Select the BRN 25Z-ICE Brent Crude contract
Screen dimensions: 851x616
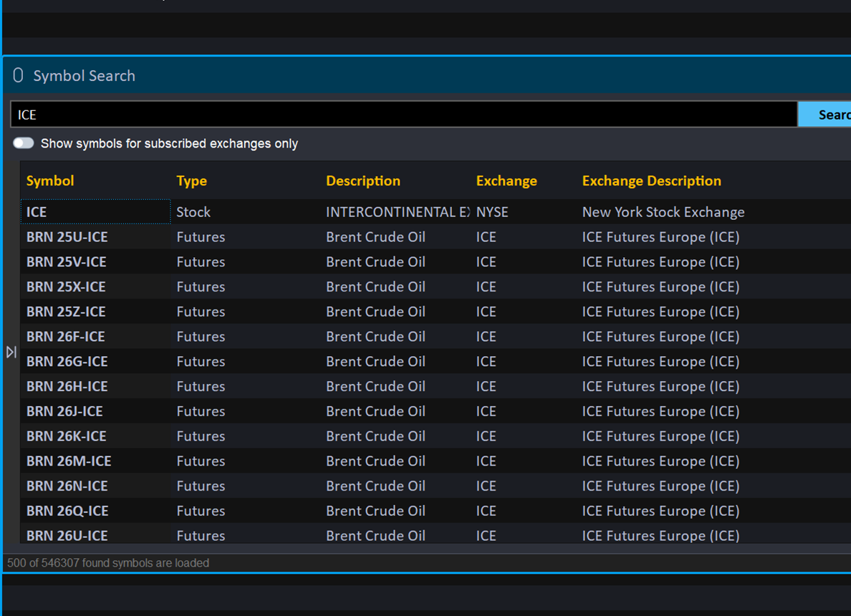pos(66,312)
